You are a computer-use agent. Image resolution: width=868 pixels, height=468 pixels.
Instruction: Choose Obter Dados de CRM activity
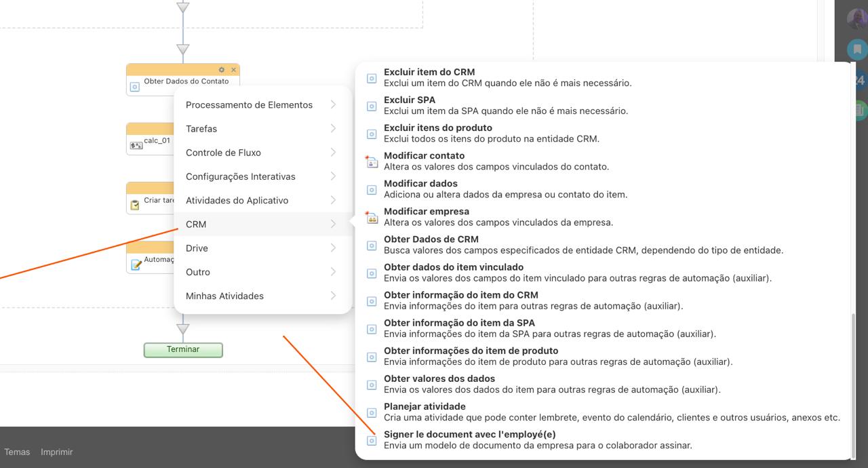pos(431,239)
